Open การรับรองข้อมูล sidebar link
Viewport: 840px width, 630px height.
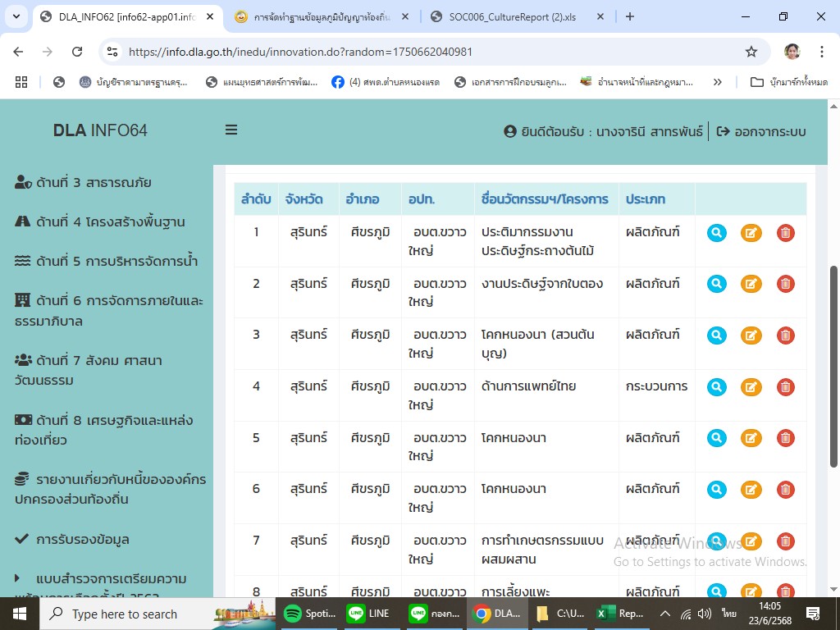(x=82, y=539)
